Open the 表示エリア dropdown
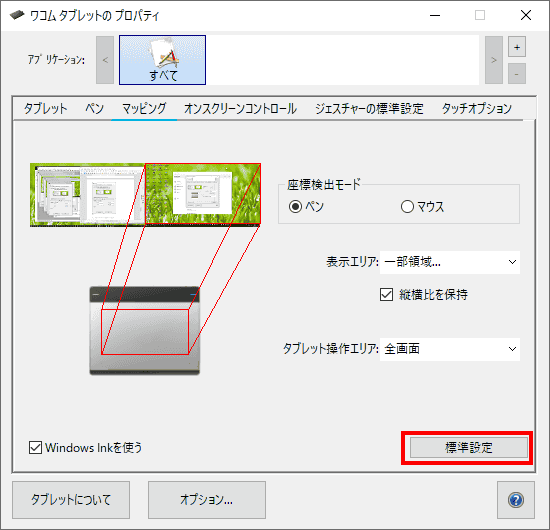550x530 pixels. tap(450, 262)
